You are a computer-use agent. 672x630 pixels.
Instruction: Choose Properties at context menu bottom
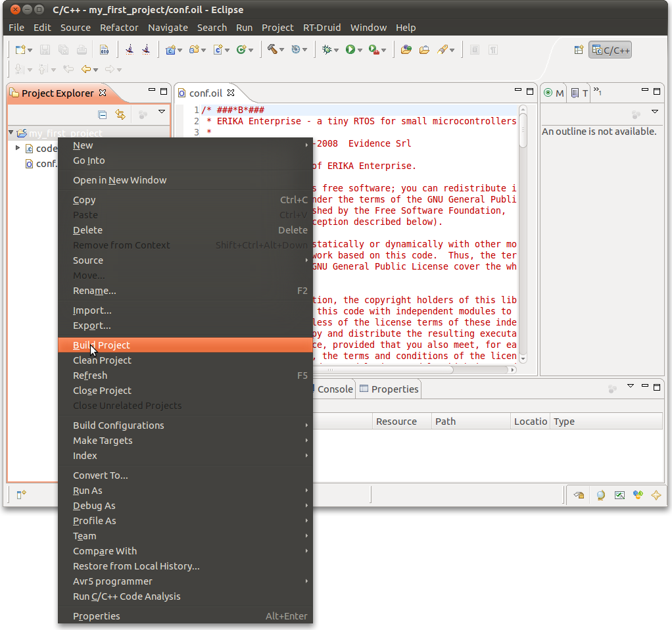click(x=185, y=616)
